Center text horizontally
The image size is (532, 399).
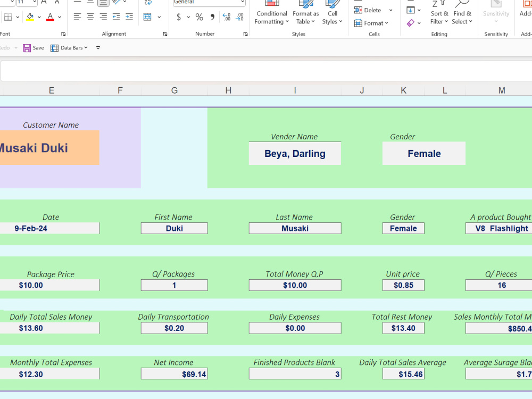point(90,16)
